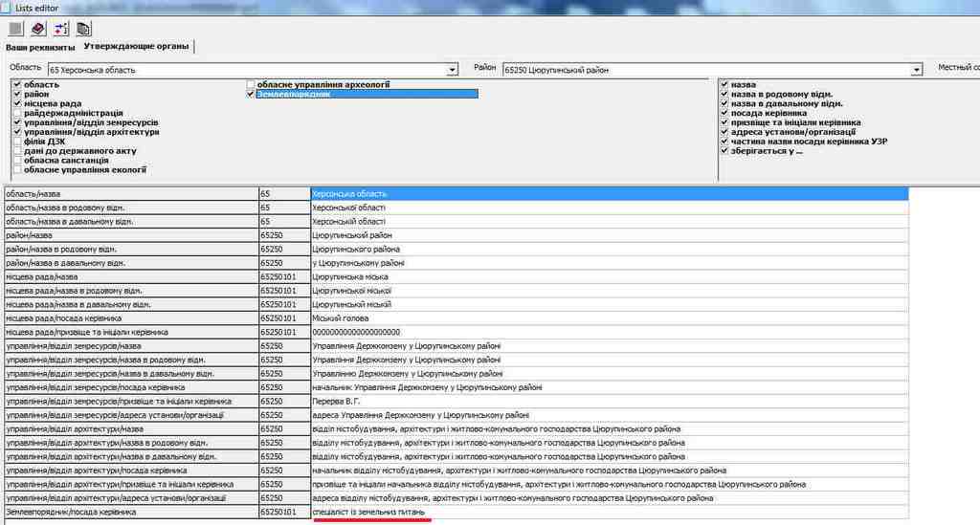980x525 pixels.
Task: Select row label місцева рада/посада керівника
Action: (131, 318)
